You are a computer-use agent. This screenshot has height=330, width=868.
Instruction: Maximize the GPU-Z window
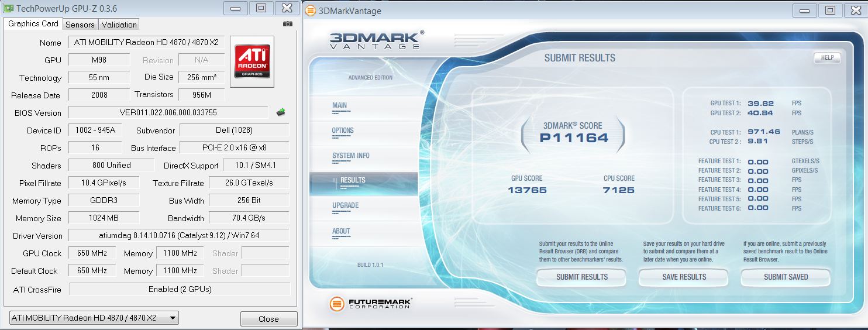click(261, 8)
